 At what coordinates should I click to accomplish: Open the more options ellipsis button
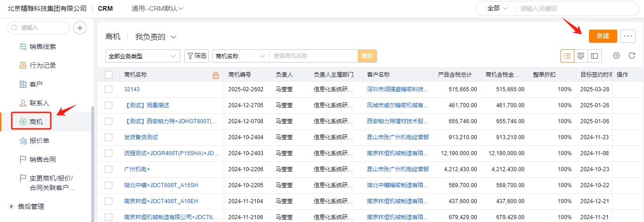[x=628, y=36]
